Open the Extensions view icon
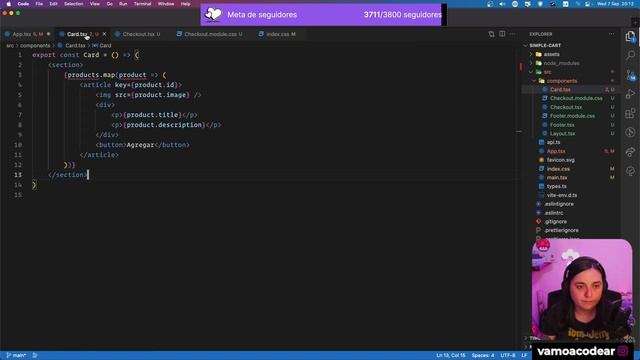 pyautogui.click(x=630, y=113)
